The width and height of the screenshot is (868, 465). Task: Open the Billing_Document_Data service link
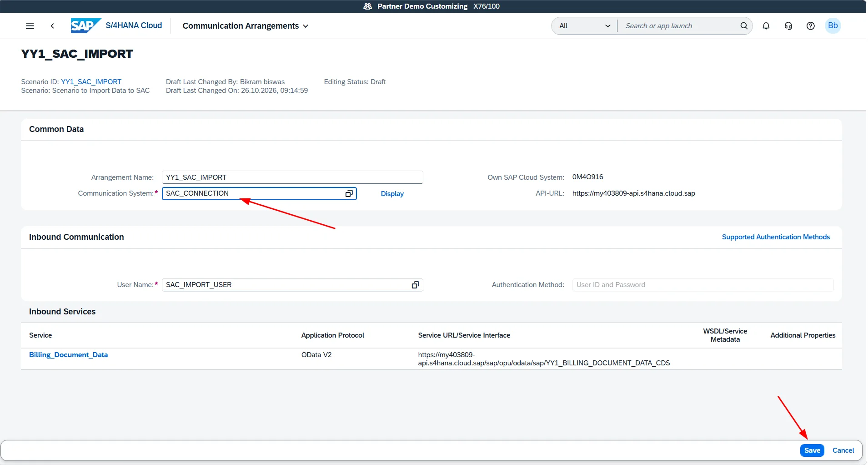point(68,355)
